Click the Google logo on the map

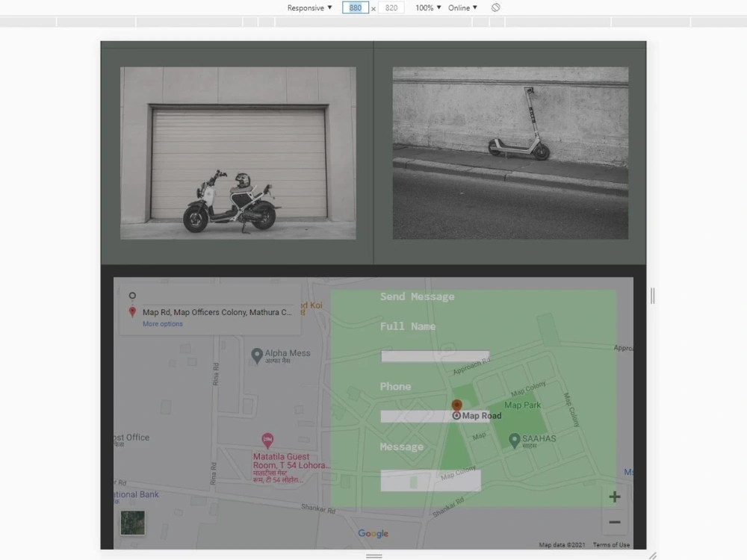click(373, 533)
